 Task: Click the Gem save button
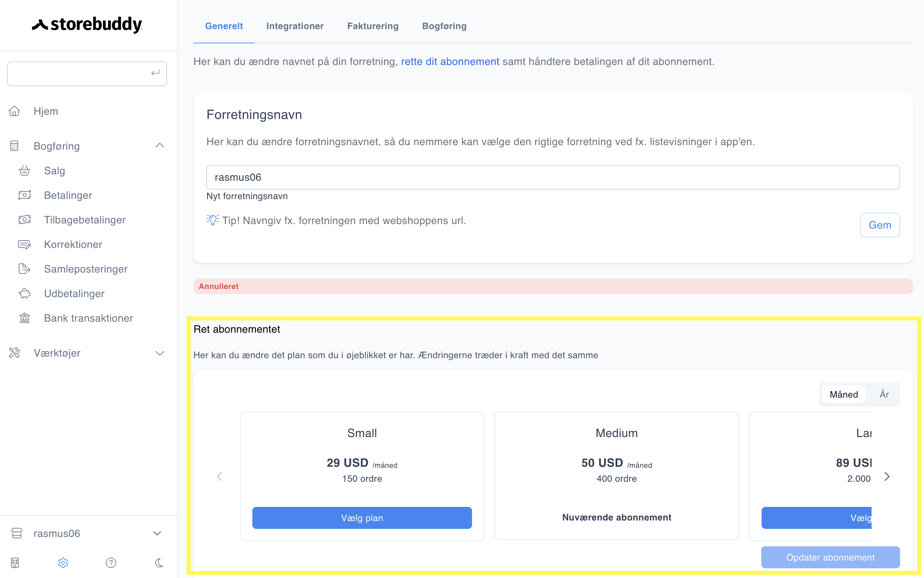880,225
